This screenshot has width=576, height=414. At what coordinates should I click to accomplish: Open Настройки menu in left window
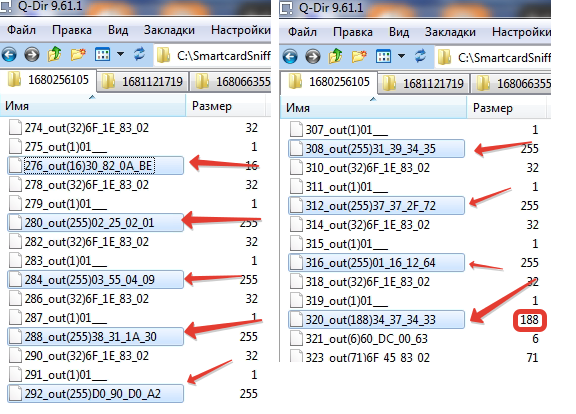241,30
